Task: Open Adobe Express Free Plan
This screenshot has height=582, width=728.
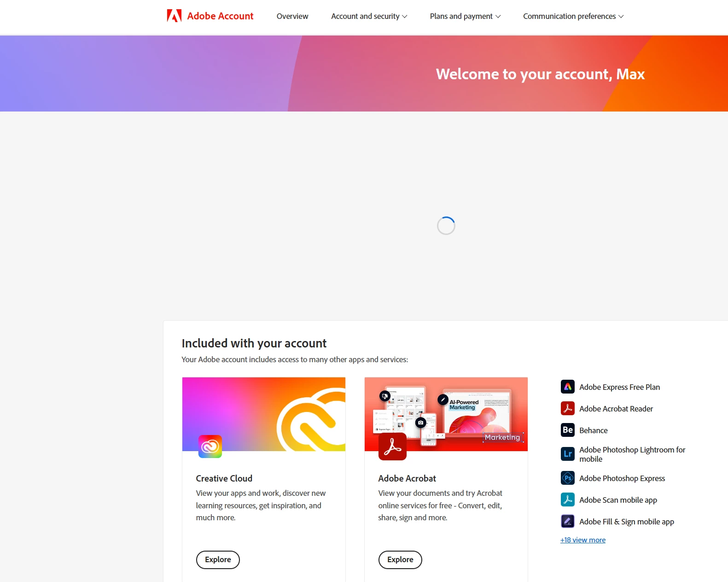Action: point(619,387)
